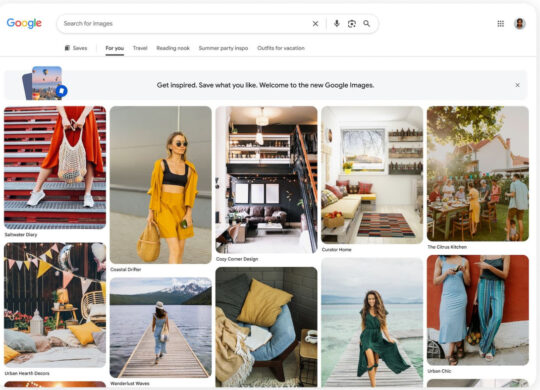Open the account profile avatar

520,23
